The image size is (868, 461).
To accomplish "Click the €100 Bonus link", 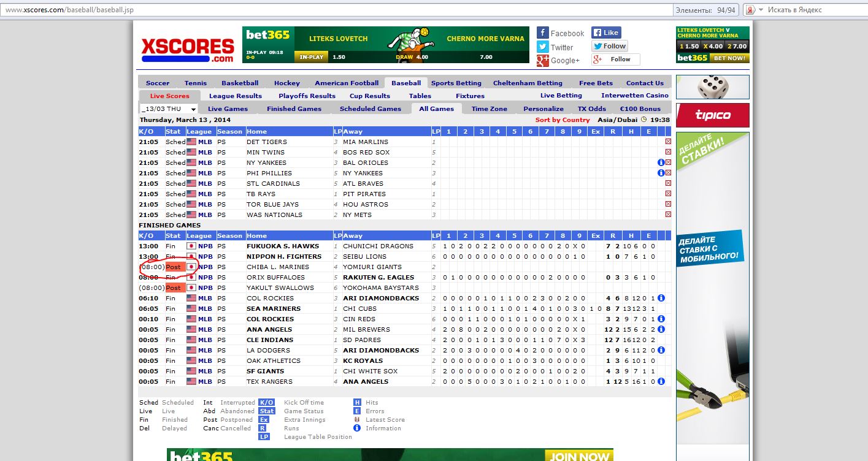I will click(640, 109).
